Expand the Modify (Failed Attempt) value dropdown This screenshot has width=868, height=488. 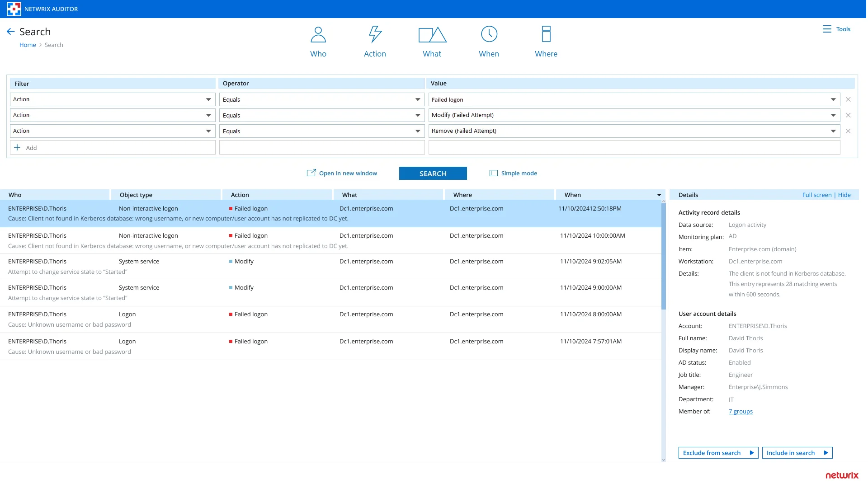click(x=833, y=115)
